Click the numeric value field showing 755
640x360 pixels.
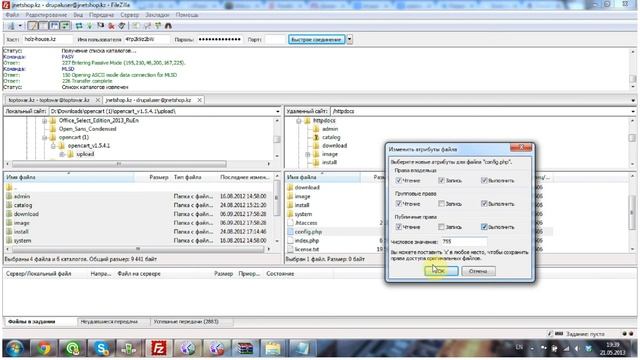pyautogui.click(x=464, y=242)
